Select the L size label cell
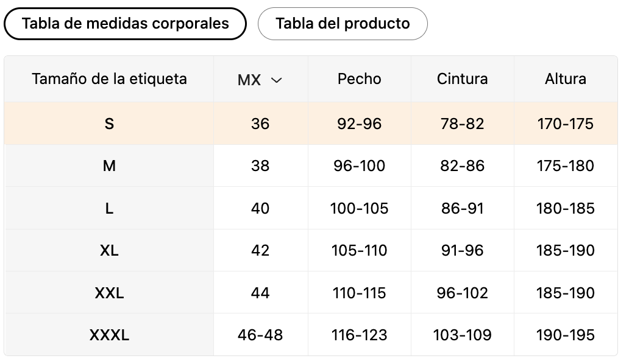Image resolution: width=629 pixels, height=364 pixels. point(109,208)
